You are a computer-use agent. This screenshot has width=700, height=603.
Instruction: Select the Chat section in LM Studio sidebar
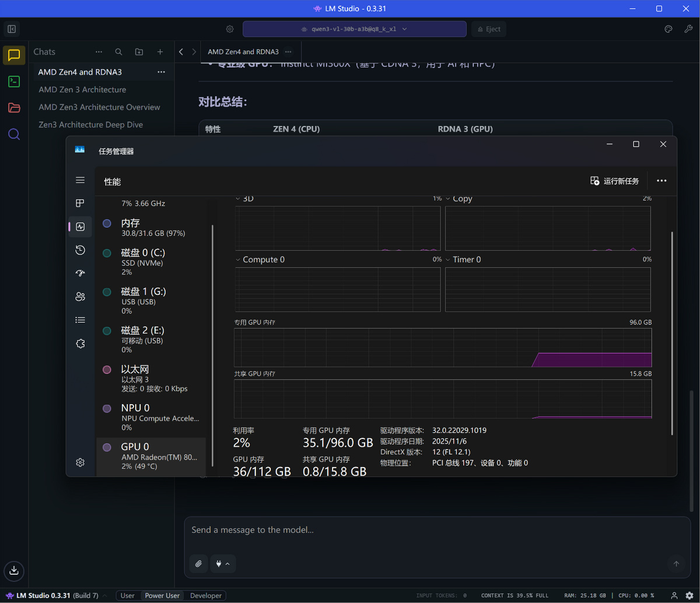(14, 55)
